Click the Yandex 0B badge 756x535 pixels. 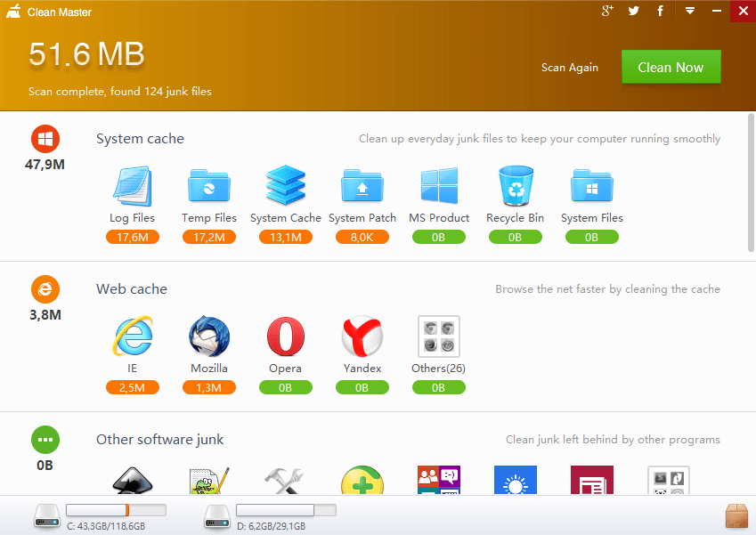pos(362,387)
